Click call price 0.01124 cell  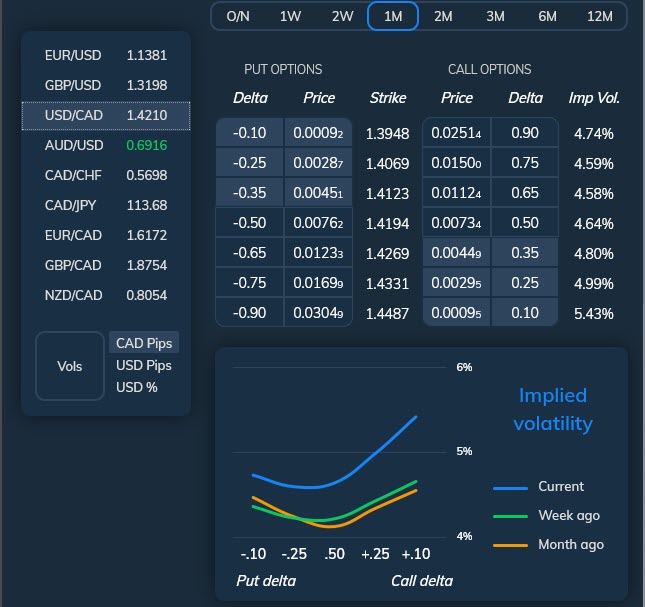pyautogui.click(x=456, y=193)
